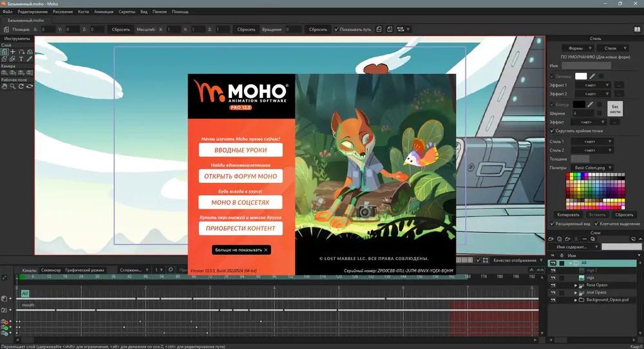Expand the 'Rosa Opazo' layer group
644x349 pixels.
(x=575, y=285)
